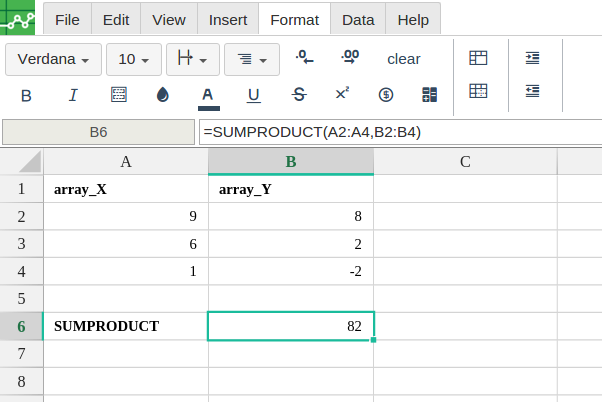The width and height of the screenshot is (602, 402).
Task: Select column A header
Action: [126, 162]
